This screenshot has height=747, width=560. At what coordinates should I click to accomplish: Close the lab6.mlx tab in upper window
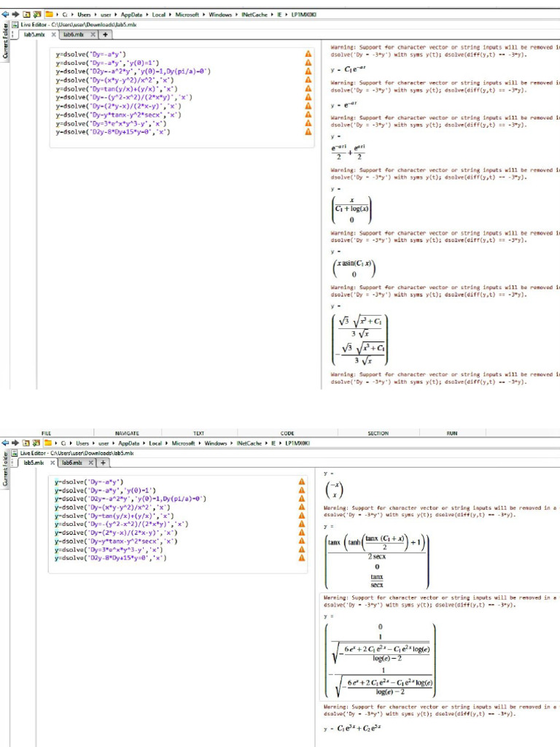pos(93,34)
